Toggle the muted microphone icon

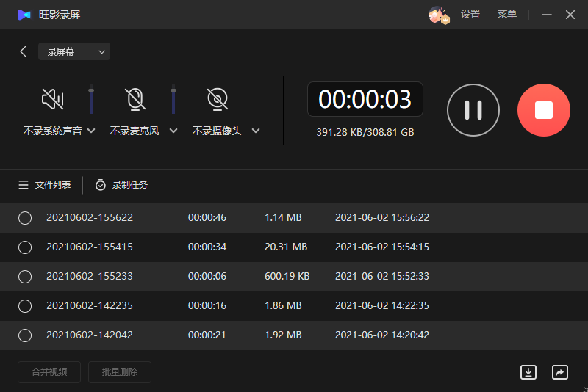pyautogui.click(x=135, y=99)
